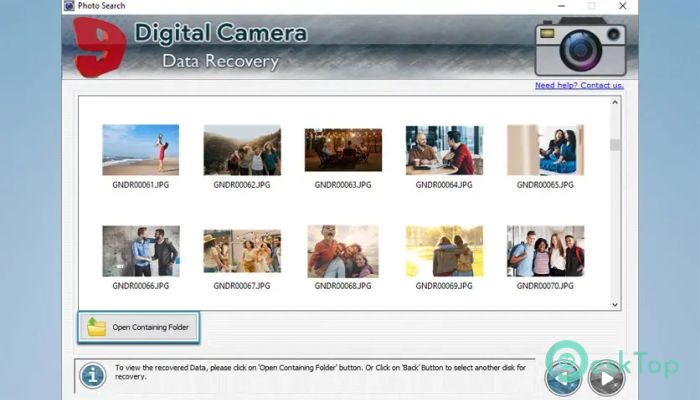Viewport: 700px width, 400px height.
Task: Open the Containing Folder button
Action: point(138,327)
